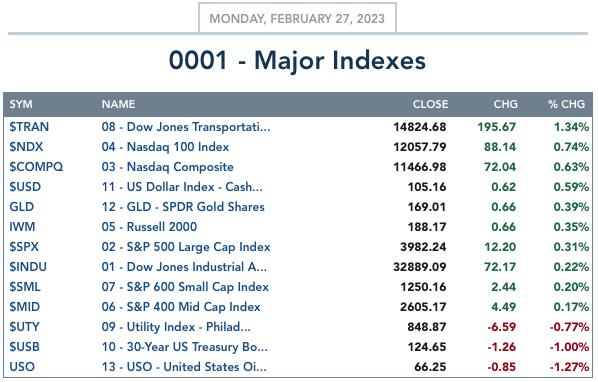Sort by the CLOSE column header

click(430, 104)
